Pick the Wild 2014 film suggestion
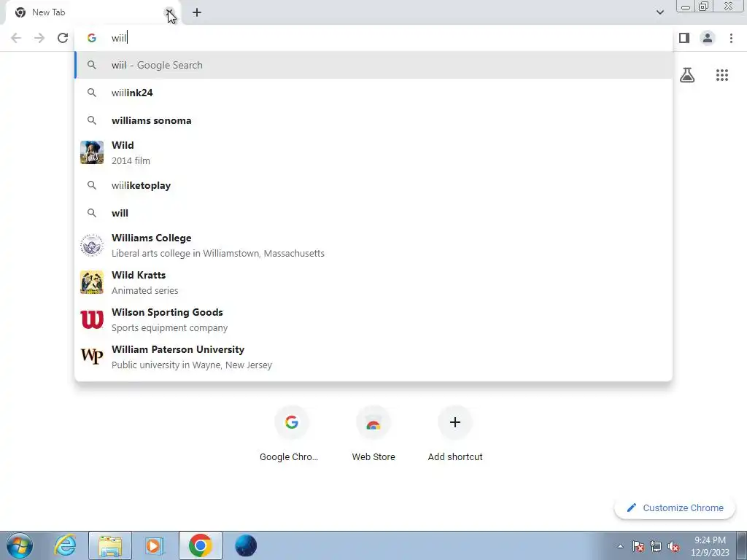The image size is (747, 560). (373, 153)
